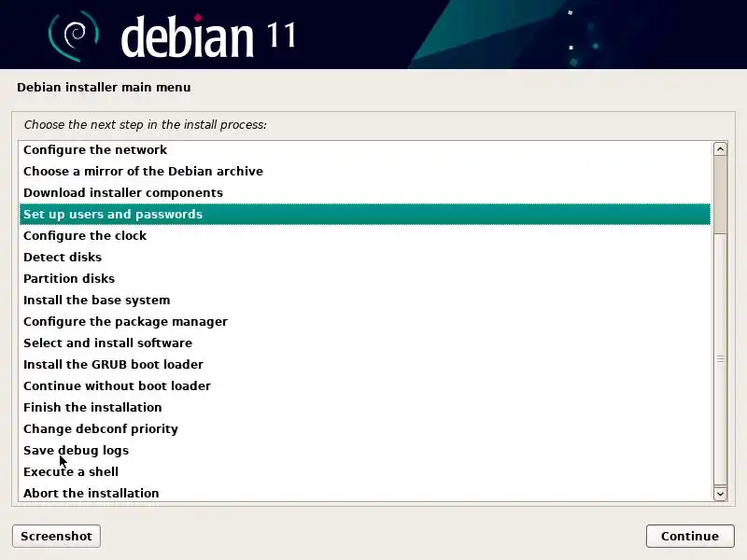Viewport: 747px width, 560px height.
Task: Select Execute a shell
Action: pos(365,471)
